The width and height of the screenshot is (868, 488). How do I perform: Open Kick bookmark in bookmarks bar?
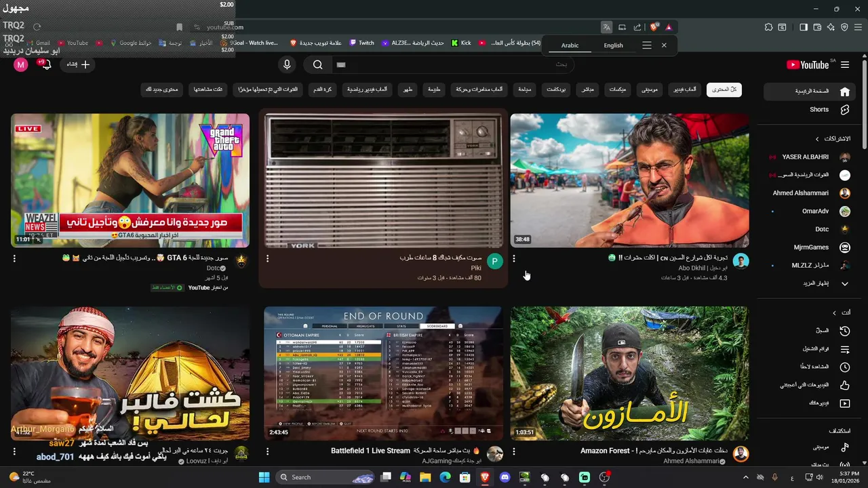[461, 43]
